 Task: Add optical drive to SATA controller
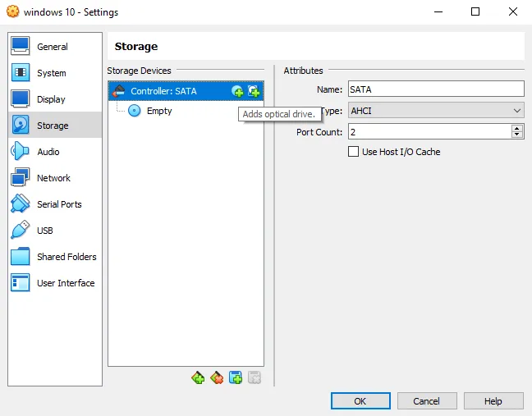237,91
